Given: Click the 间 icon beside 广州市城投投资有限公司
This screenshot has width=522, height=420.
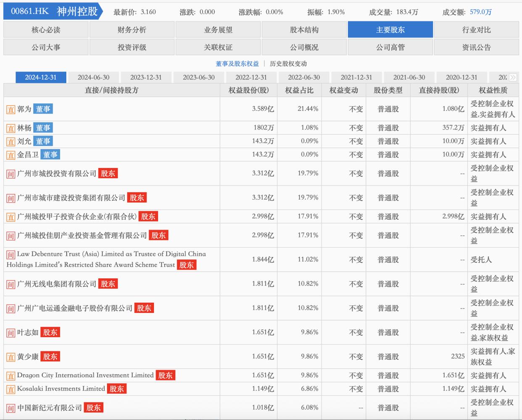Looking at the screenshot, I should 11,174.
